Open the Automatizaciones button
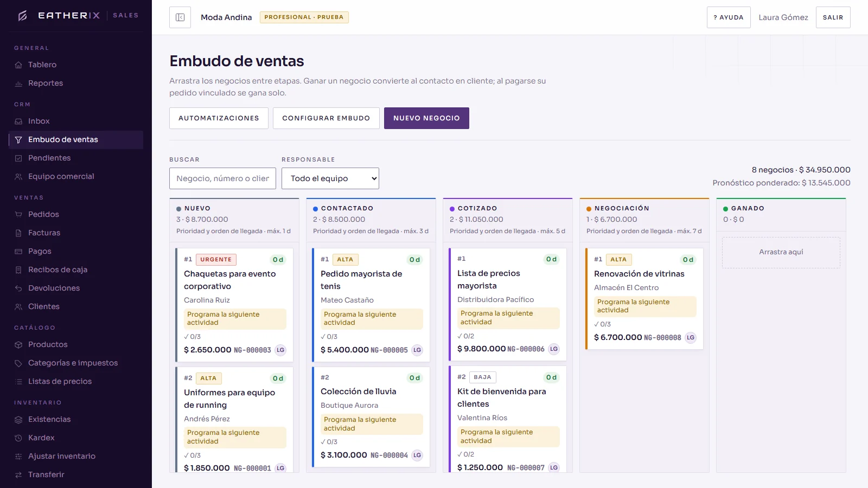Screen dimensions: 868x488 tap(219, 118)
